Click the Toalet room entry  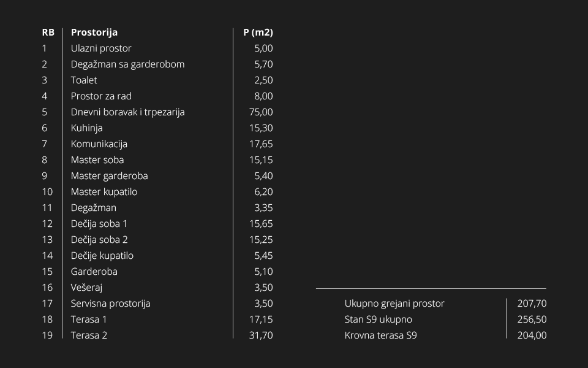84,80
